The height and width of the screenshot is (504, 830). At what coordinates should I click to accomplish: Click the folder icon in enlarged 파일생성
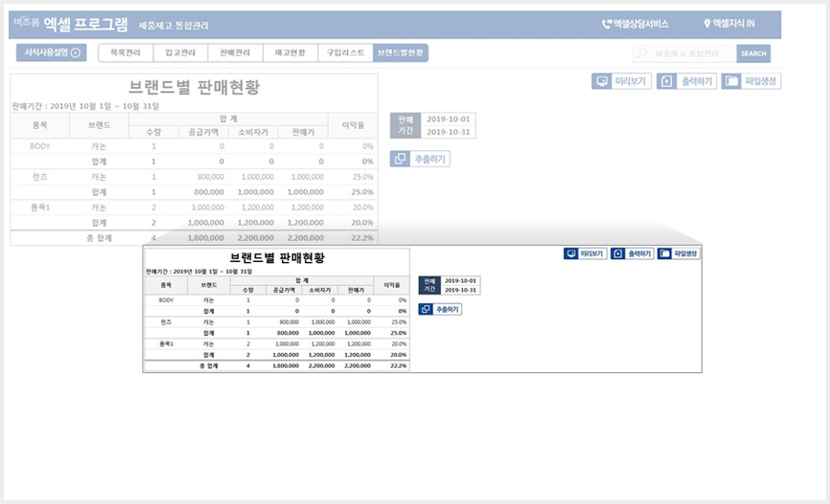click(665, 253)
